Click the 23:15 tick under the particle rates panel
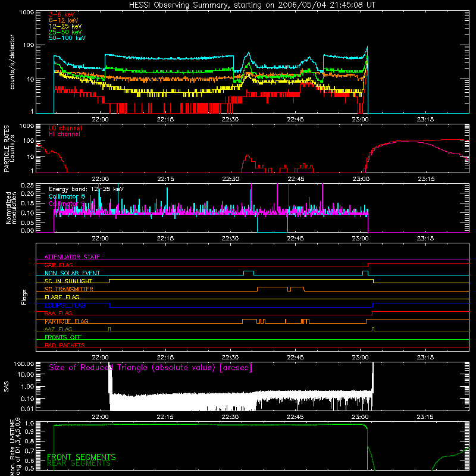The image size is (476, 476). 426,179
